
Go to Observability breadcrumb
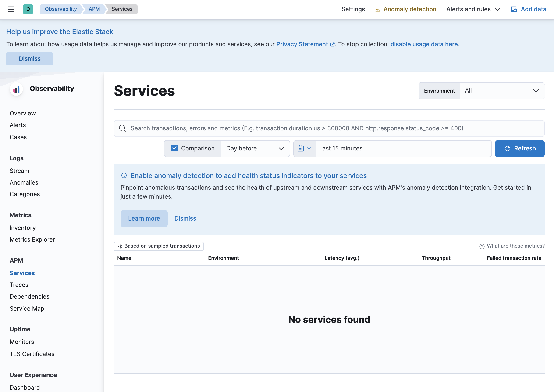click(61, 9)
